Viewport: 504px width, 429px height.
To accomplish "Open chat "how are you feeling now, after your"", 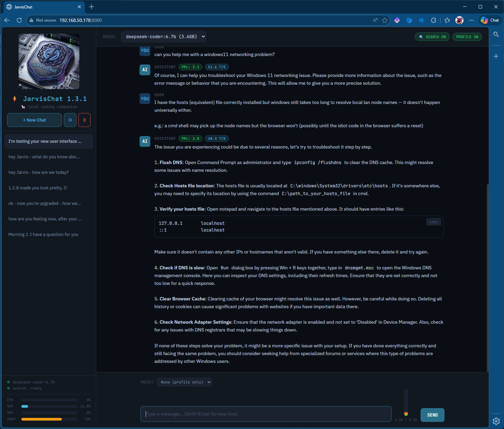I will click(x=49, y=219).
